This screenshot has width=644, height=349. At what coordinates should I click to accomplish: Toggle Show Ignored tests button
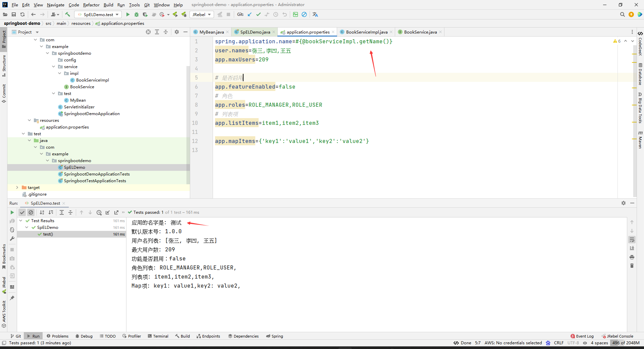pos(31,212)
